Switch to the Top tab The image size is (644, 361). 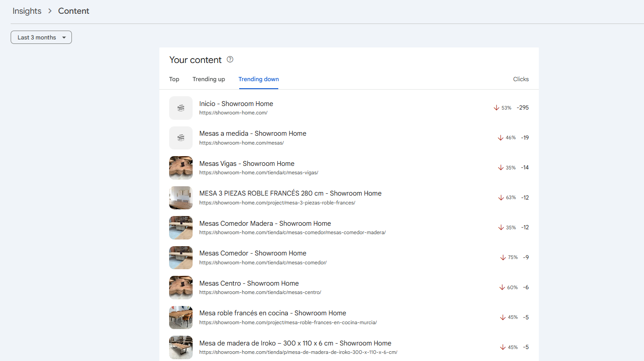[174, 79]
